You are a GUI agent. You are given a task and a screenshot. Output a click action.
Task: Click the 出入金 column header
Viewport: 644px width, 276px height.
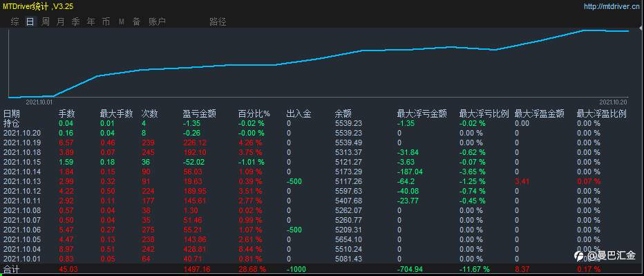click(299, 114)
